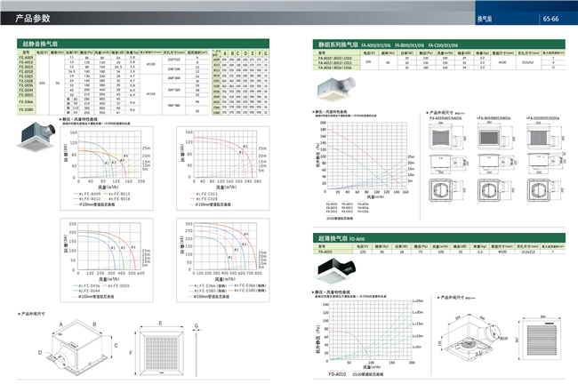Click the FE-E080 row in the model table
Image resolution: width=578 pixels, height=392 pixels.
28,109
